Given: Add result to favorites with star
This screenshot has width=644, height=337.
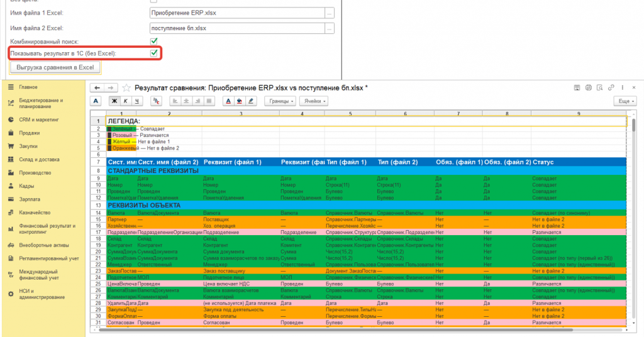Looking at the screenshot, I should point(126,88).
